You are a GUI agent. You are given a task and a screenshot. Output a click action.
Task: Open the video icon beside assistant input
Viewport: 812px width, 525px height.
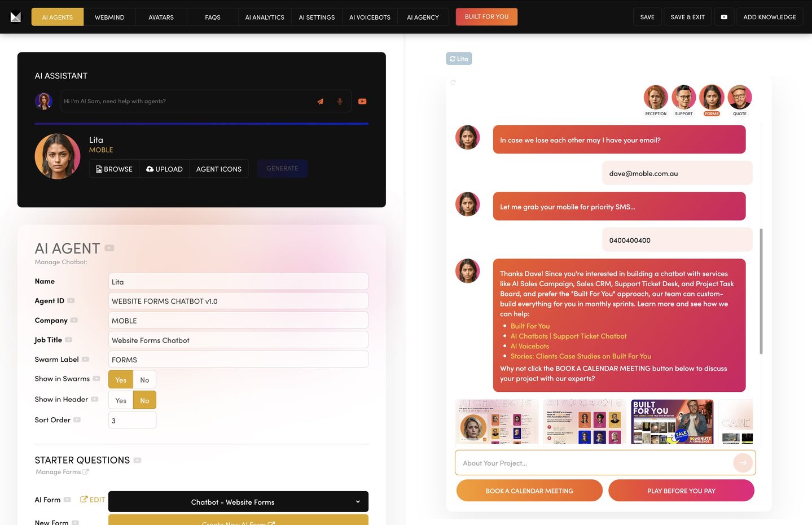(362, 102)
